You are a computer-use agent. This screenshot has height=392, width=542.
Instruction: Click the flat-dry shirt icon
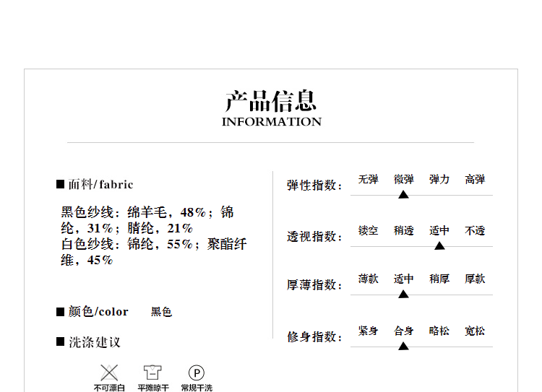pos(152,373)
